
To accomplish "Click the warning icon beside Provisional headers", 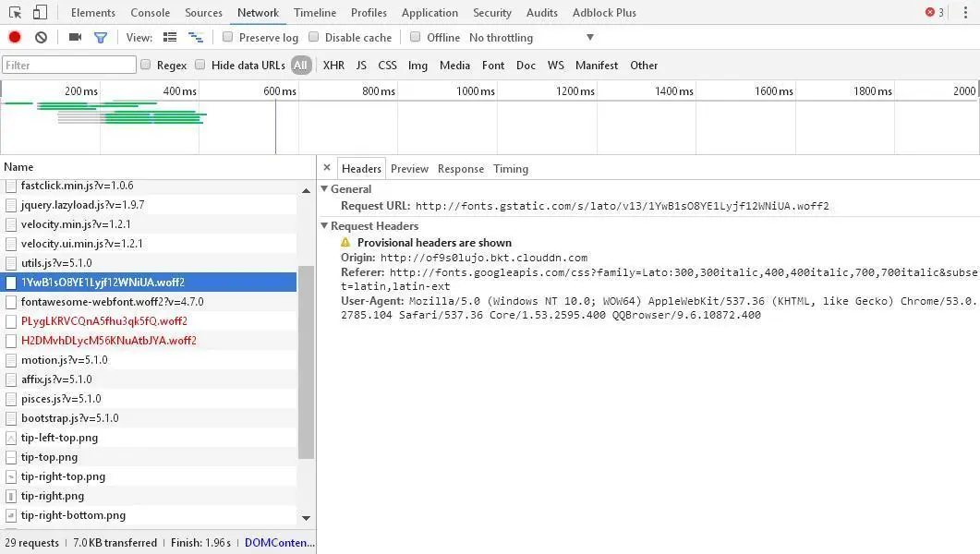I will [345, 242].
